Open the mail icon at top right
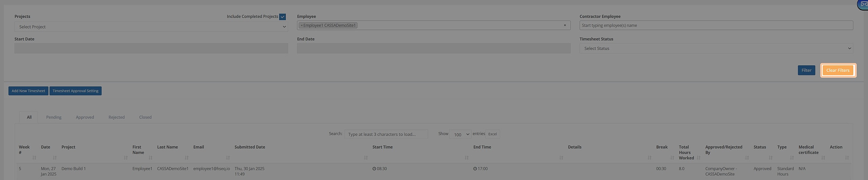868x180 pixels. point(863,4)
